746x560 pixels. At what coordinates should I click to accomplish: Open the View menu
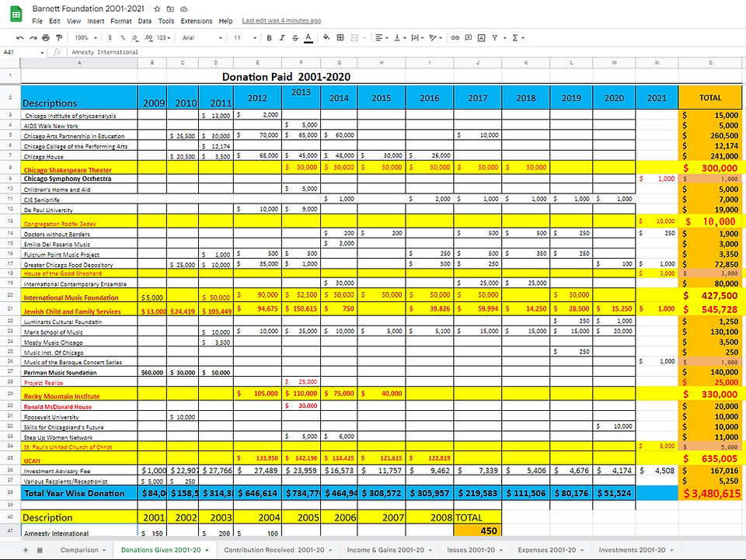[x=74, y=21]
